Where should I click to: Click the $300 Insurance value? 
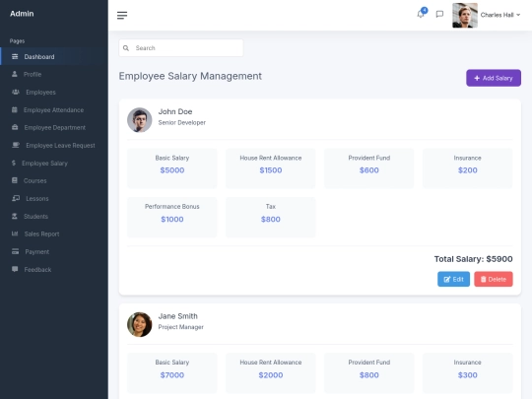[468, 375]
